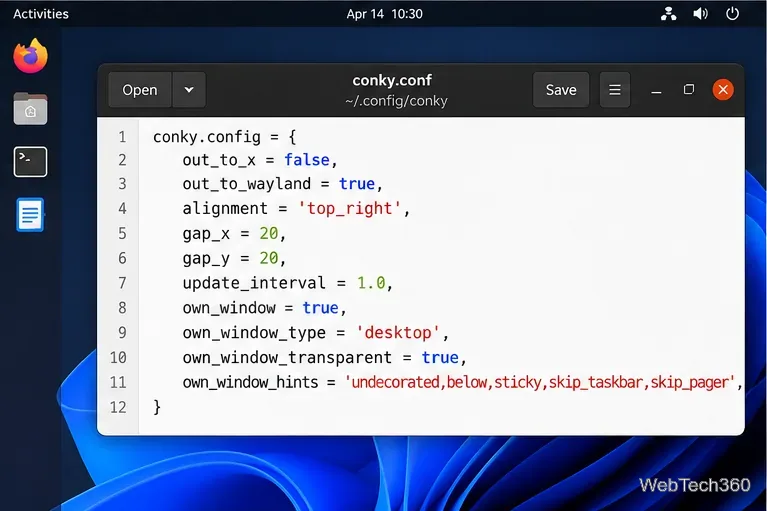Open the Files home folder icon

coord(30,109)
